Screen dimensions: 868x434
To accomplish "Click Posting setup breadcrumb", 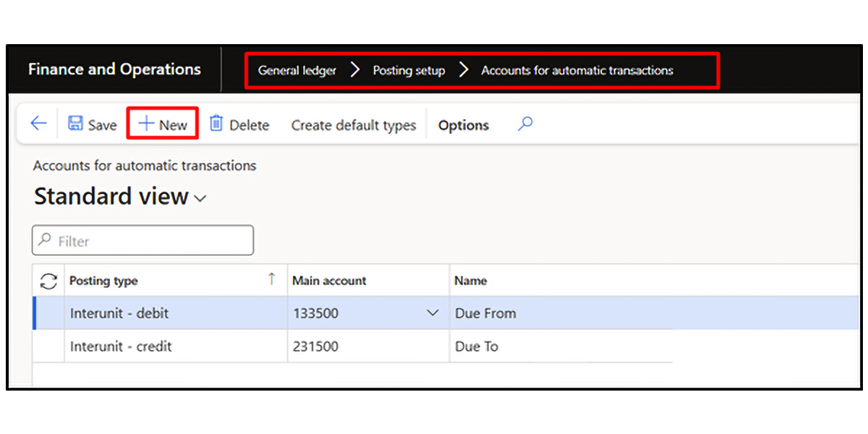I will coord(409,70).
